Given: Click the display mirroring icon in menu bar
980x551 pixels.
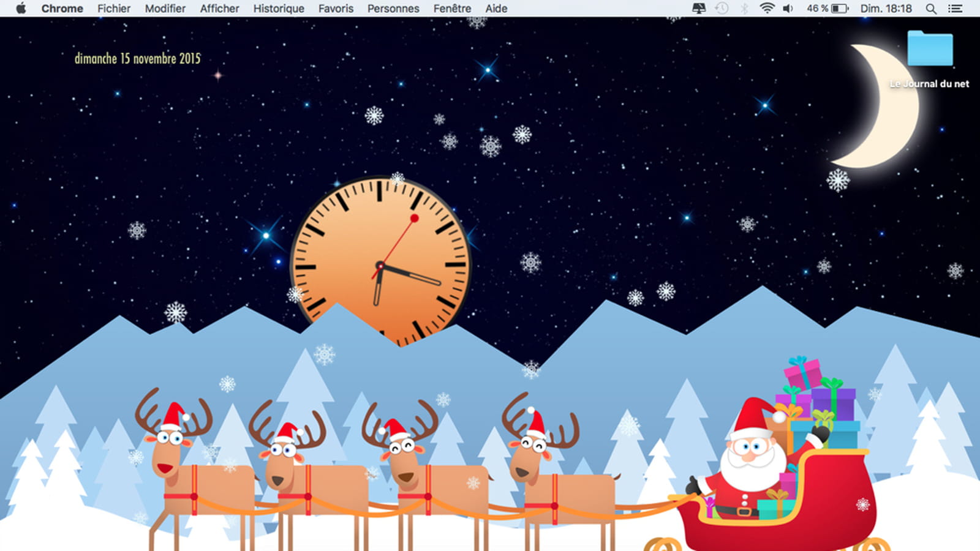Looking at the screenshot, I should [699, 9].
